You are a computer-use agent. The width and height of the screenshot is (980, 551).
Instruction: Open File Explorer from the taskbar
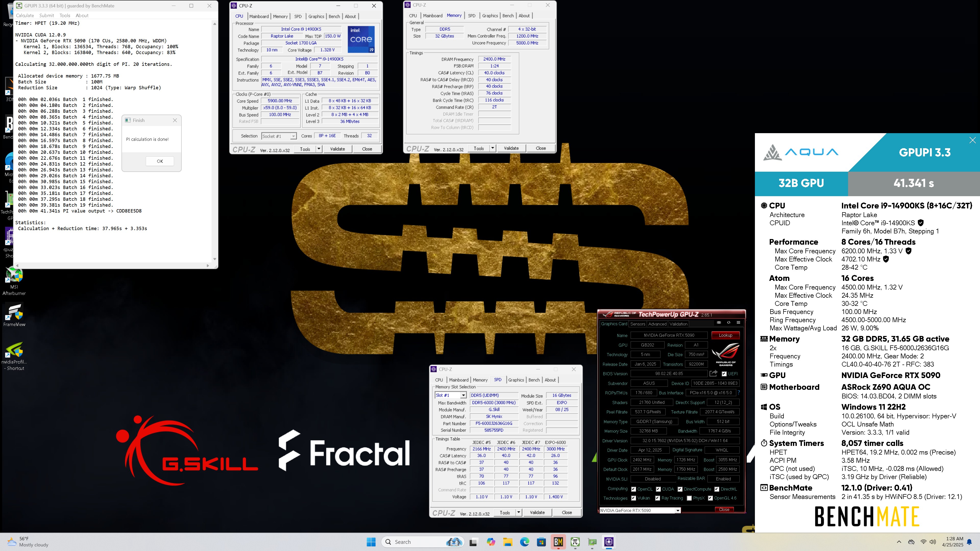coord(508,542)
